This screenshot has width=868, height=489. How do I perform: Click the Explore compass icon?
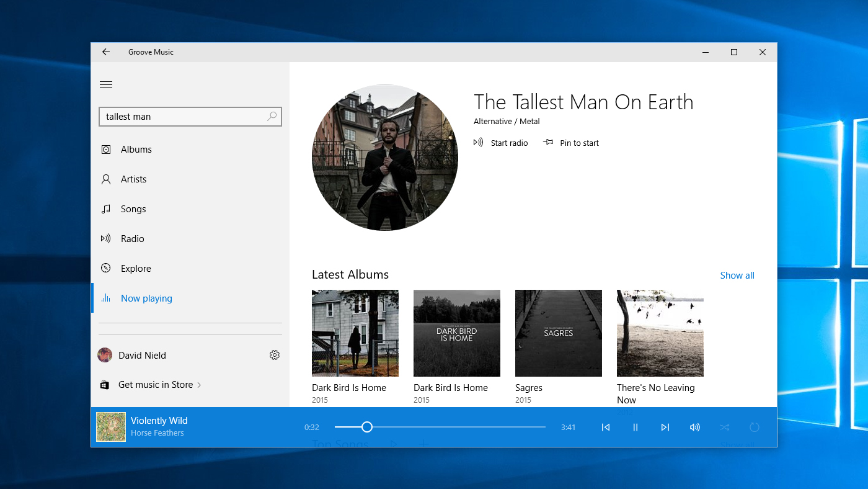click(106, 268)
